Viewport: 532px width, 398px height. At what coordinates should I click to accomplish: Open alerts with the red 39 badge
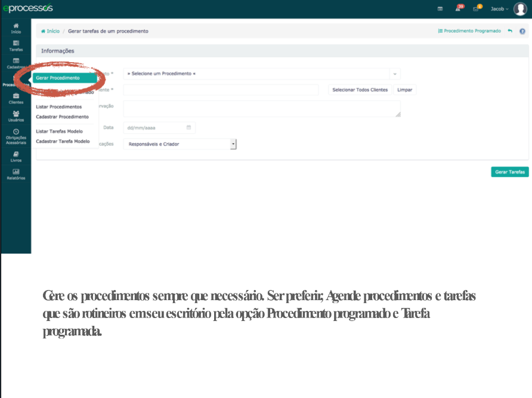click(459, 9)
